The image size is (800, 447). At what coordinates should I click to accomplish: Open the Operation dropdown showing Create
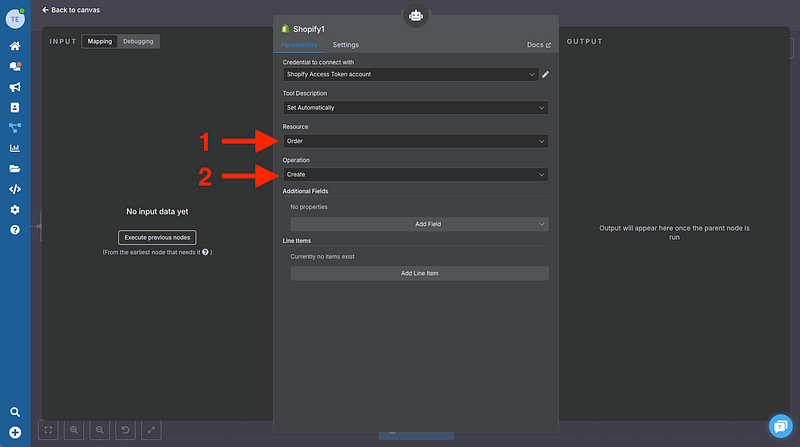[415, 174]
